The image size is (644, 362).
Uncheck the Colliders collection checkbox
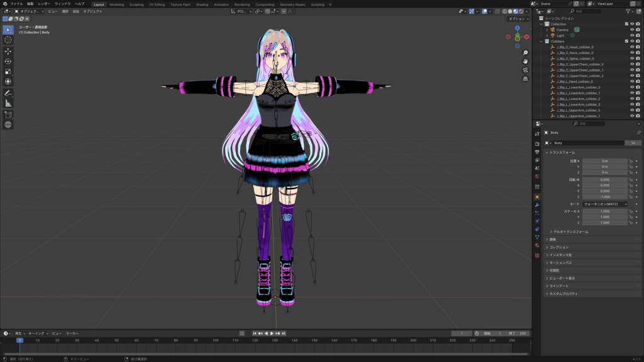tap(627, 41)
